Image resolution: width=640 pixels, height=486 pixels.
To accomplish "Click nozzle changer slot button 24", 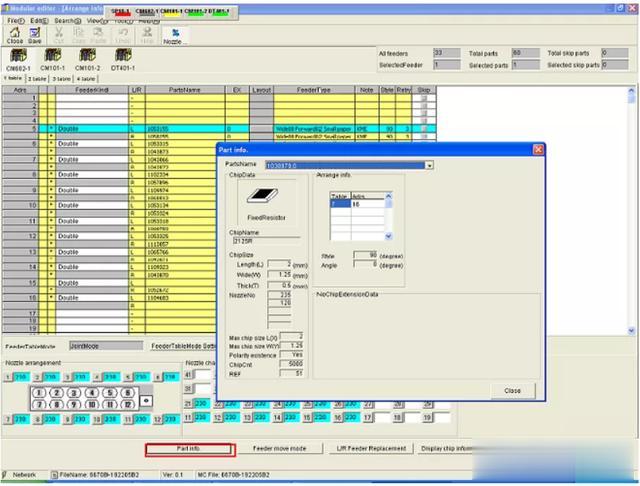I will pyautogui.click(x=278, y=404).
